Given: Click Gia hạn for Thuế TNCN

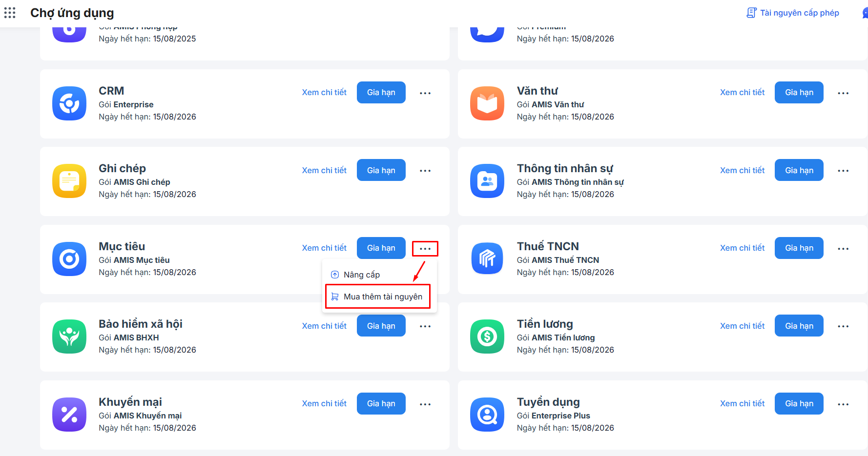Looking at the screenshot, I should tap(799, 248).
